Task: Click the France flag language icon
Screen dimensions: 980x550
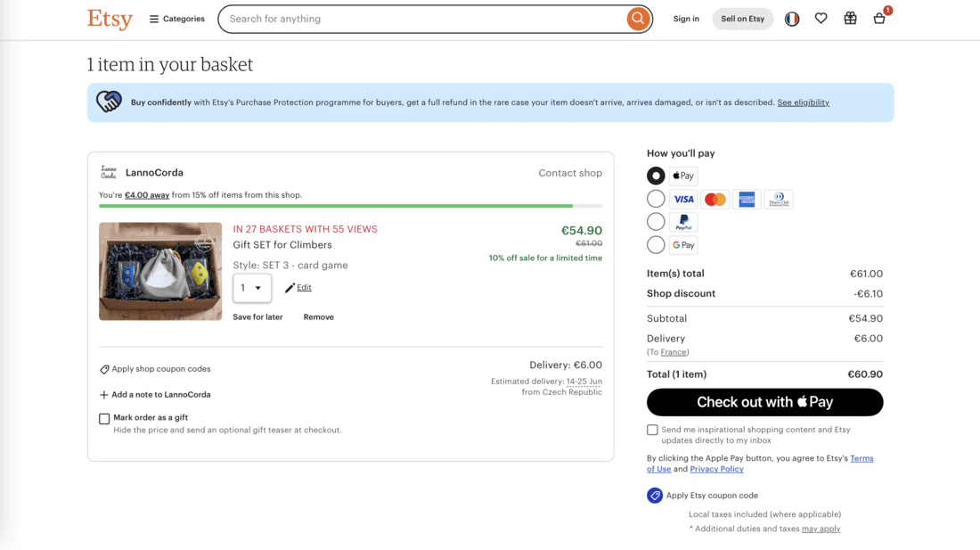Action: point(791,18)
